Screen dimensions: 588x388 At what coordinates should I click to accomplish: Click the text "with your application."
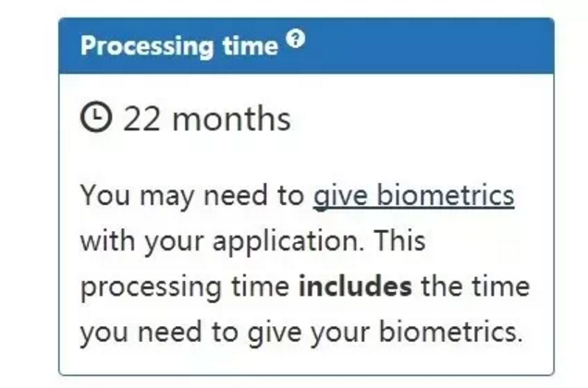point(231,241)
